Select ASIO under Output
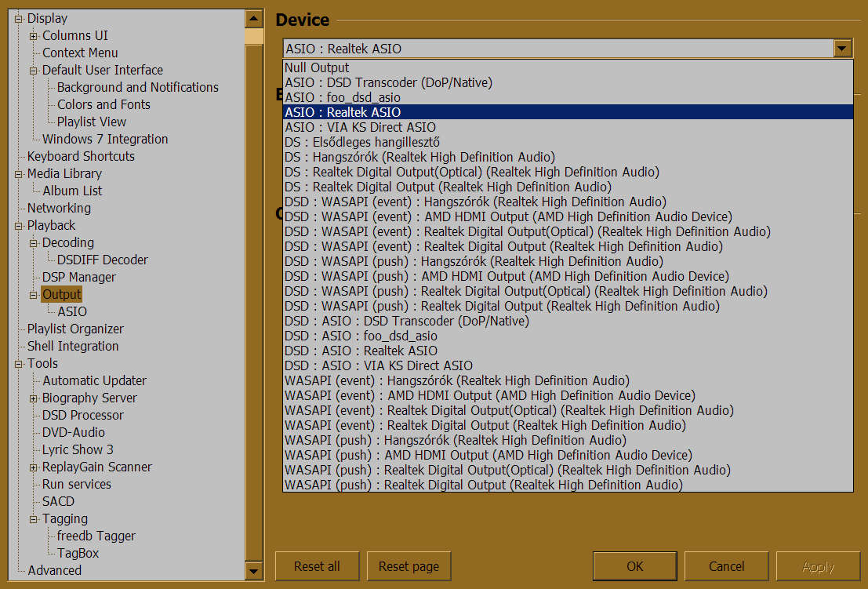868x589 pixels. tap(72, 311)
